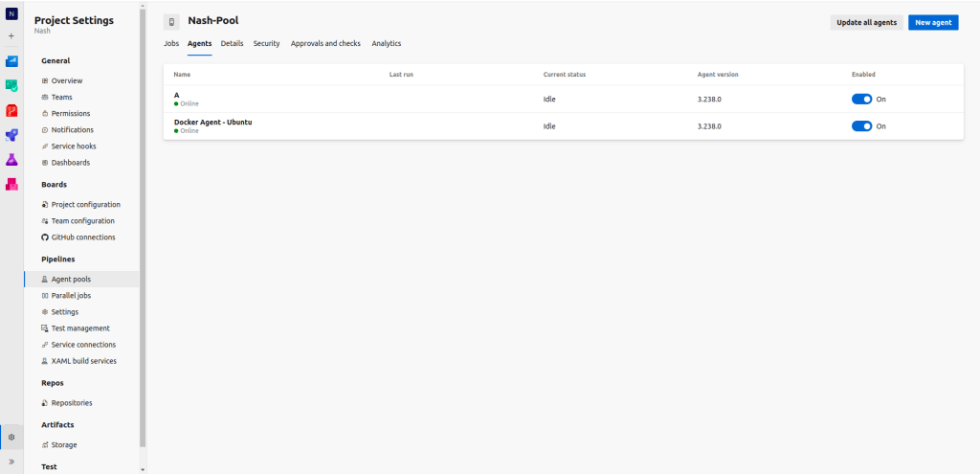The image size is (980, 474).
Task: Open the Overview icon in left rail
Action: click(x=11, y=61)
